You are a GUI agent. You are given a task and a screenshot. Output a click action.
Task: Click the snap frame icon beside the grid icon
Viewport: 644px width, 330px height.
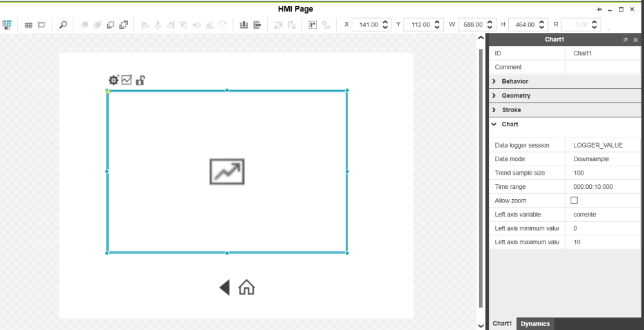(41, 25)
